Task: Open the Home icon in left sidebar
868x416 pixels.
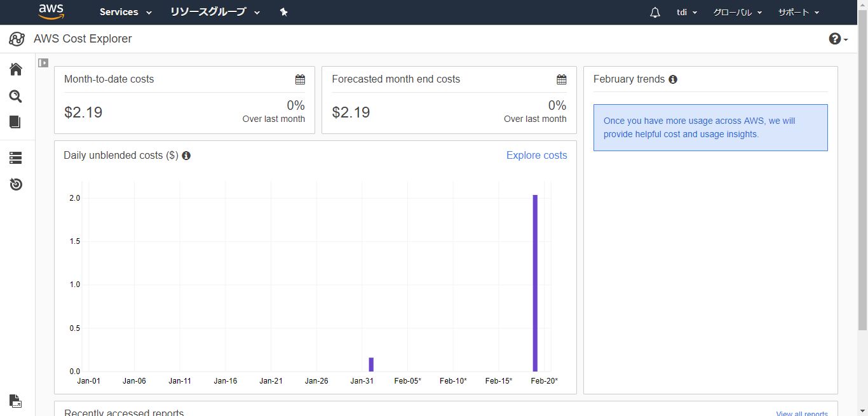Action: point(16,69)
